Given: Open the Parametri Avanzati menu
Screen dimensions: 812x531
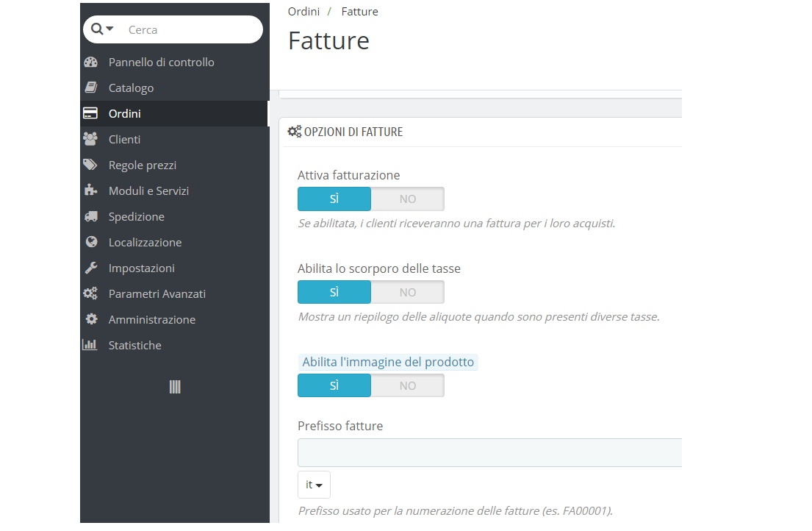Looking at the screenshot, I should pyautogui.click(x=157, y=293).
